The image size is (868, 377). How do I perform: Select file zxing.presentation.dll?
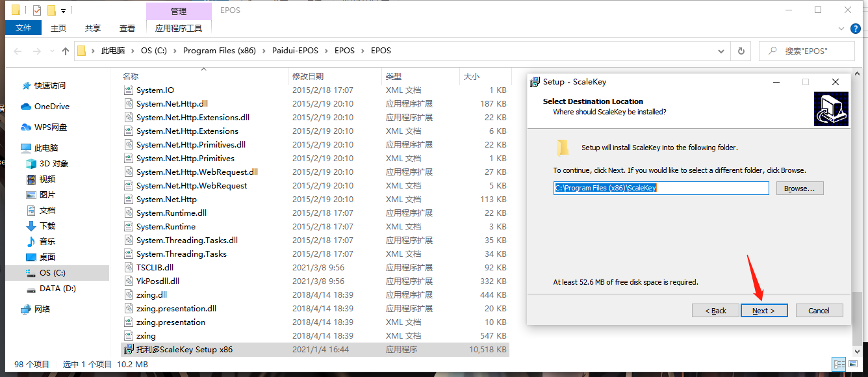(x=176, y=309)
